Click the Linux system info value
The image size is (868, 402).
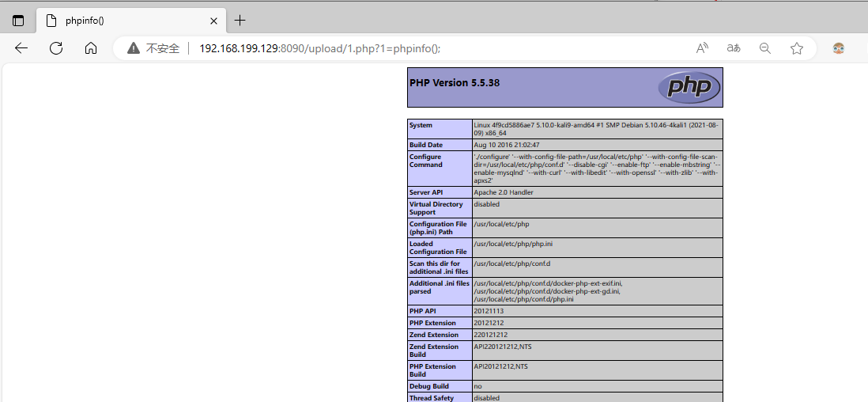click(596, 129)
